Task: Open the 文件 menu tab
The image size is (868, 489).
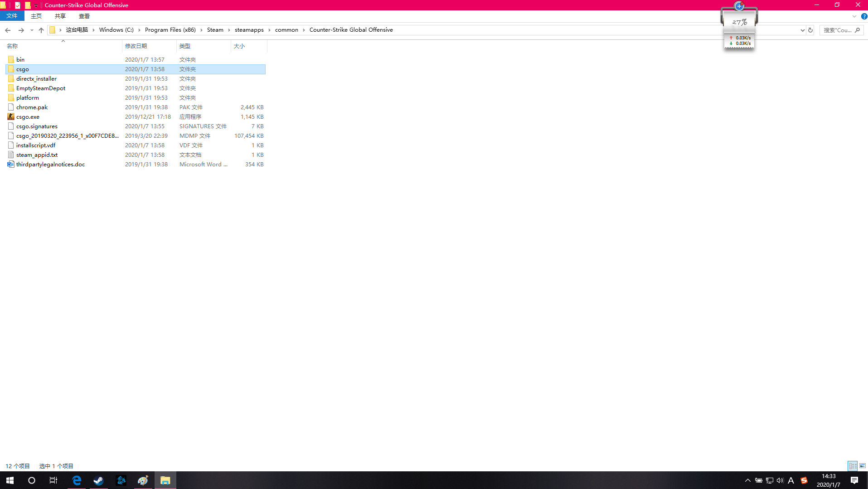Action: (x=12, y=16)
